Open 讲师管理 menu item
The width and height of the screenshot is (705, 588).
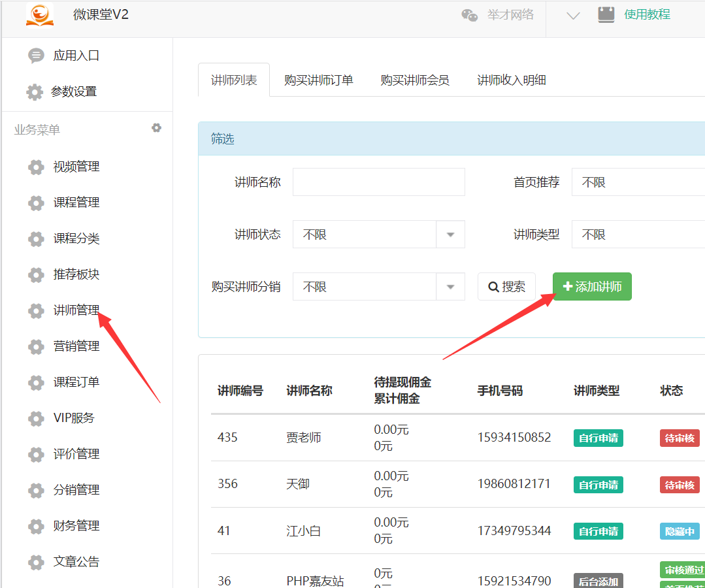[76, 310]
